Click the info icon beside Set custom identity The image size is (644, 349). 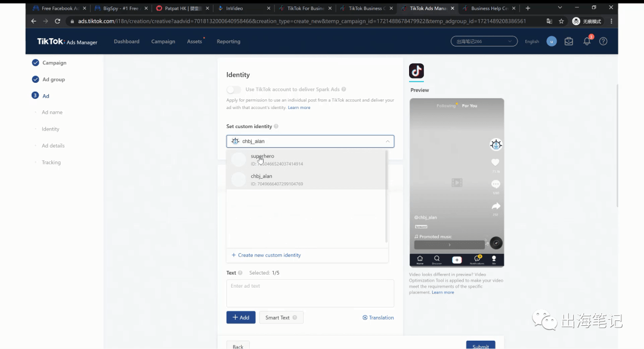click(x=276, y=126)
